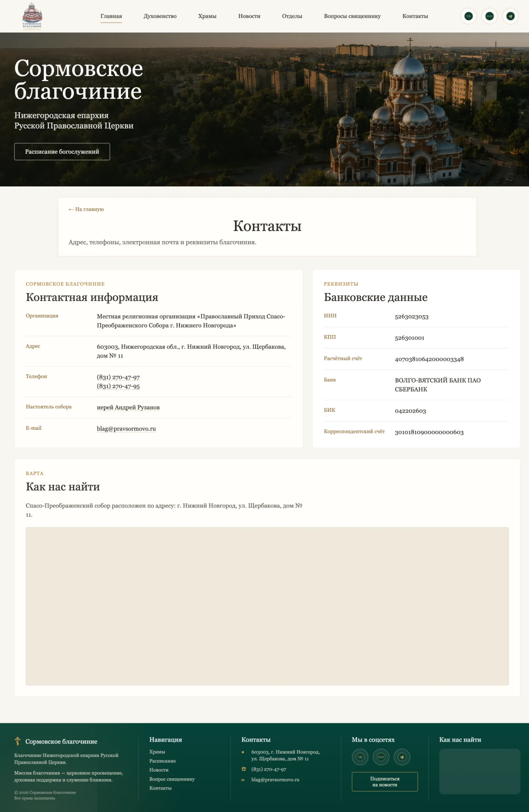Follow the ← На главную link
This screenshot has width=529, height=812.
[x=86, y=209]
